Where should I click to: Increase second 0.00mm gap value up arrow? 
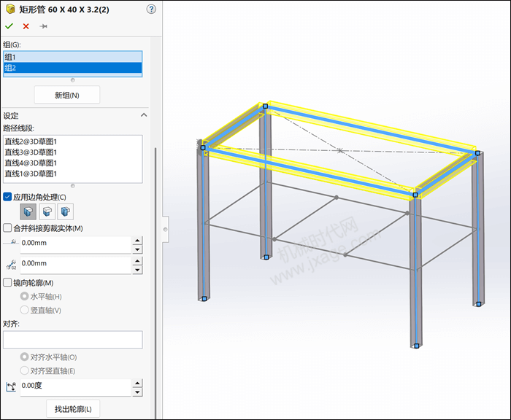click(x=137, y=261)
